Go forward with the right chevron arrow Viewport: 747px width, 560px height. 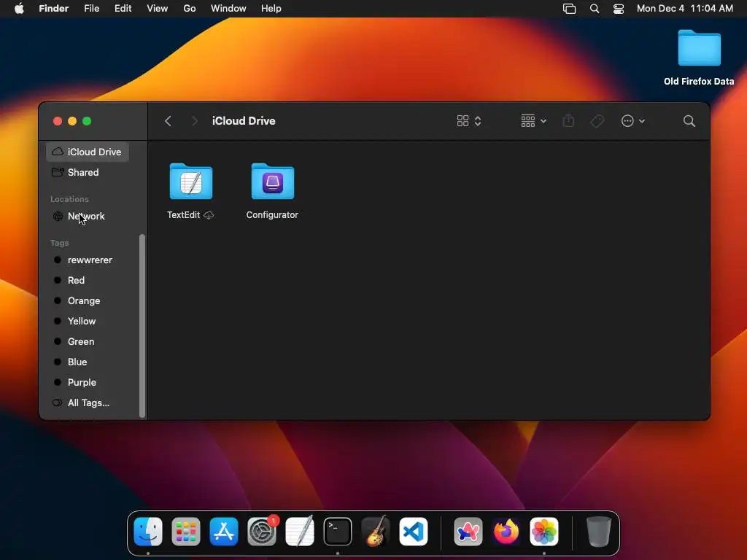pos(194,121)
